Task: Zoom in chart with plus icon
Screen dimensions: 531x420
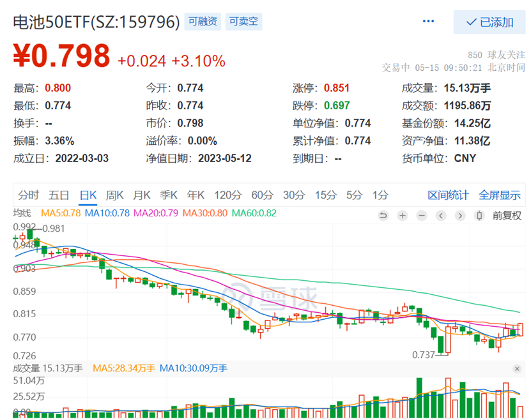Action: tap(403, 215)
